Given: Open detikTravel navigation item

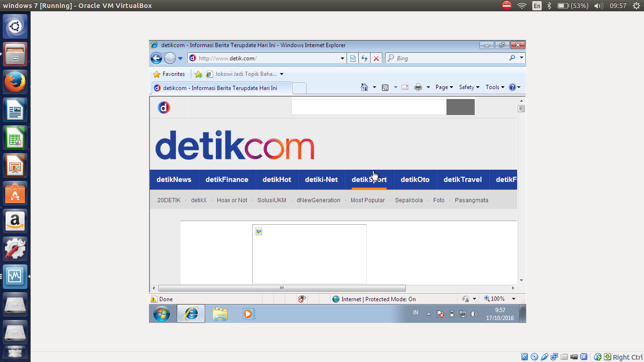Looking at the screenshot, I should [462, 180].
